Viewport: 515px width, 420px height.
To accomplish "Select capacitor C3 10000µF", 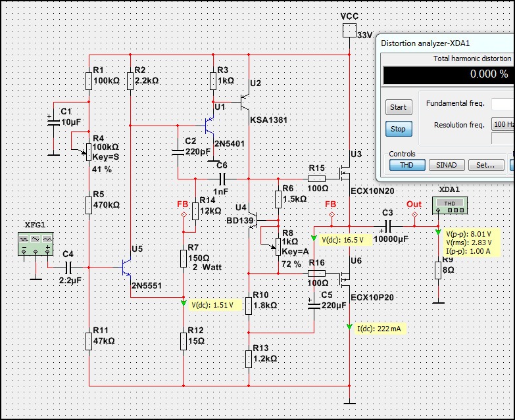I will click(387, 226).
